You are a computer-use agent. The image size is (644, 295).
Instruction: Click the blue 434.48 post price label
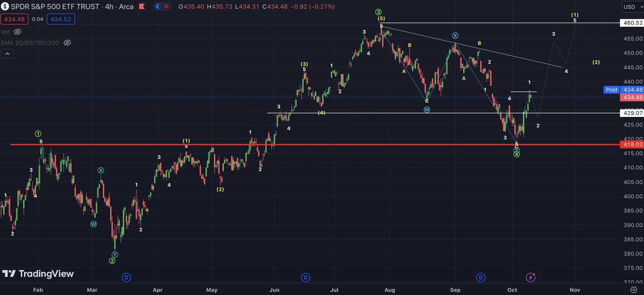point(632,90)
